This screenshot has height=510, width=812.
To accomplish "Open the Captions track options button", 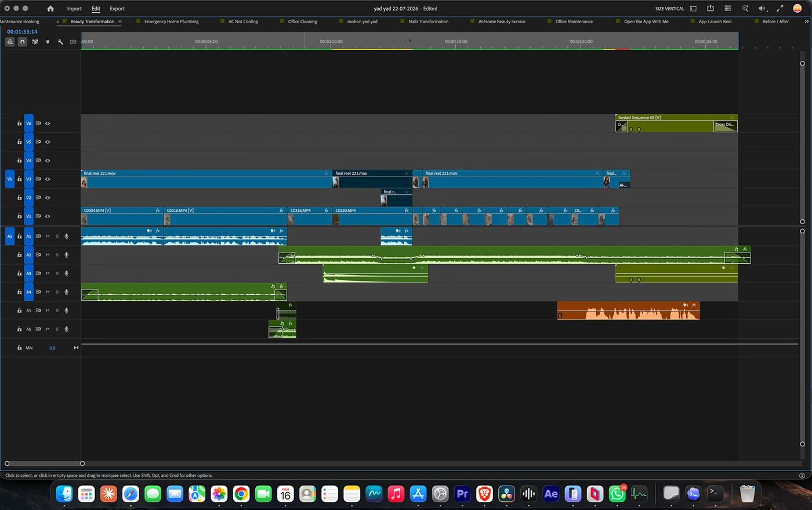I will 73,42.
